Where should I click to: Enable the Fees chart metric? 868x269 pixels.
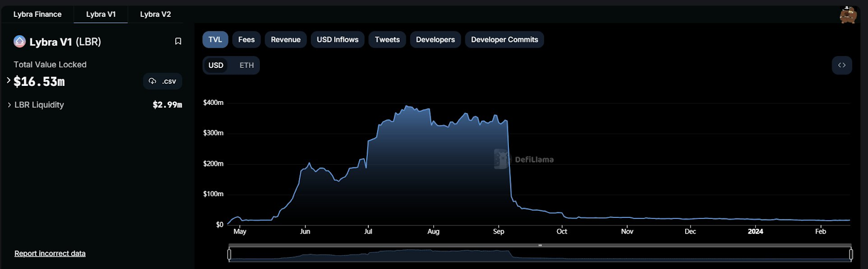246,40
